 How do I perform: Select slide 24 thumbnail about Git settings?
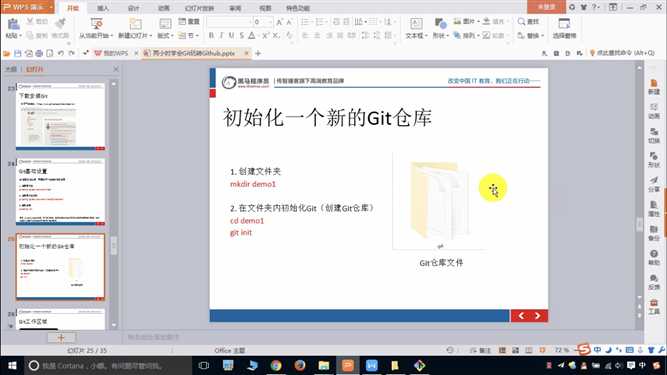pos(60,192)
